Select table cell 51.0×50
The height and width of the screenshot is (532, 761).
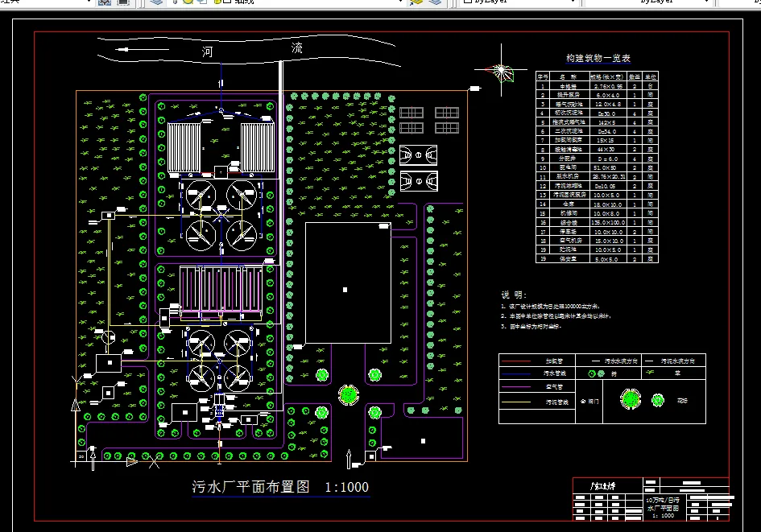click(x=608, y=167)
